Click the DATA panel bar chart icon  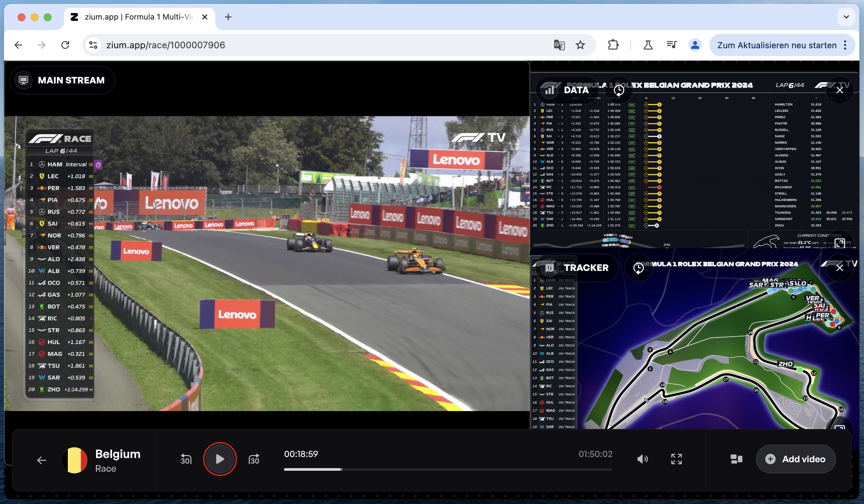point(549,90)
